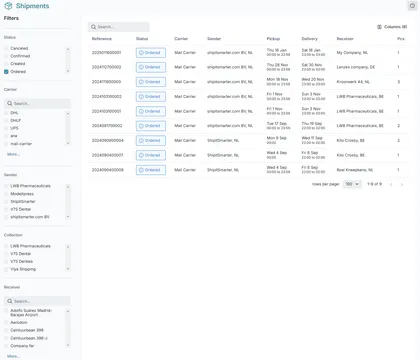
Task: Sort by Delivery column header
Action: 310,39
